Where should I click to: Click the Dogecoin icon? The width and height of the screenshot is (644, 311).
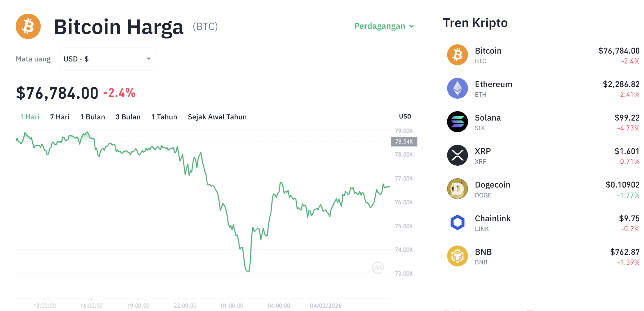tap(457, 189)
